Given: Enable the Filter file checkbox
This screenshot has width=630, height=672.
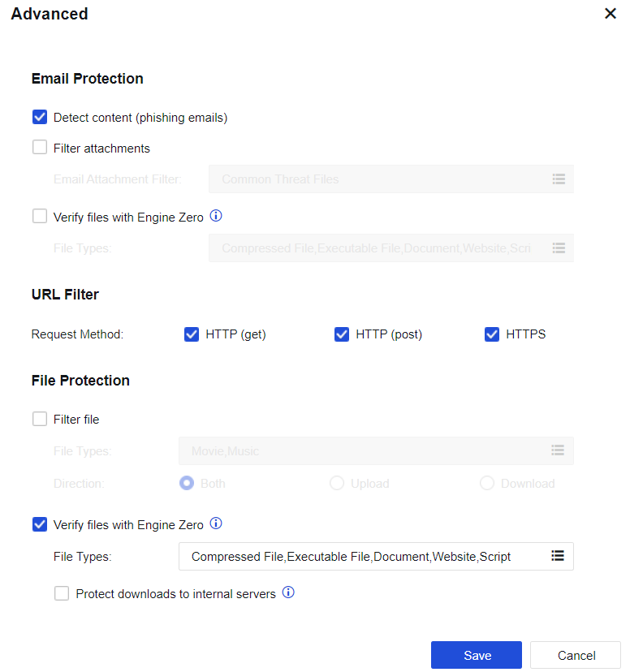Looking at the screenshot, I should coord(40,419).
